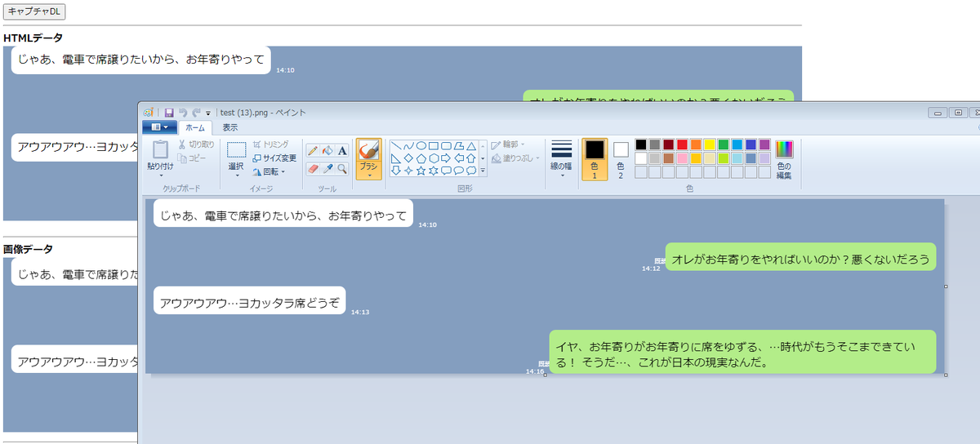This screenshot has width=980, height=444.
Task: Click the green chat bubble starting イヤ、お年寄りが
Action: pos(742,352)
